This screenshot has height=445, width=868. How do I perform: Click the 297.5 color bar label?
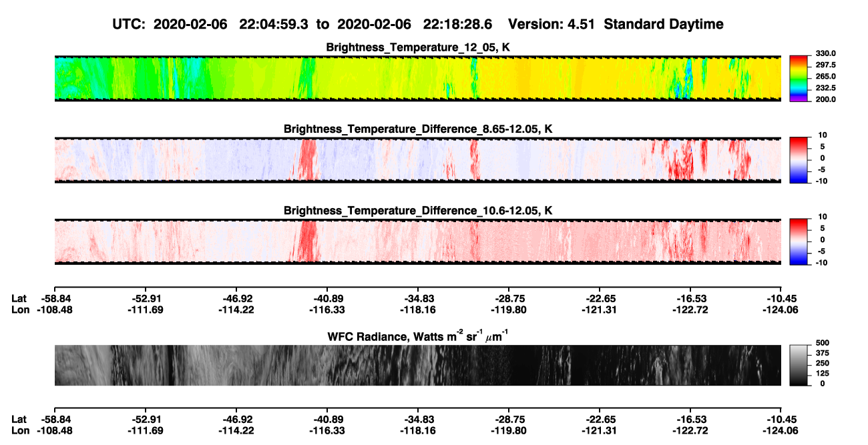click(x=826, y=65)
